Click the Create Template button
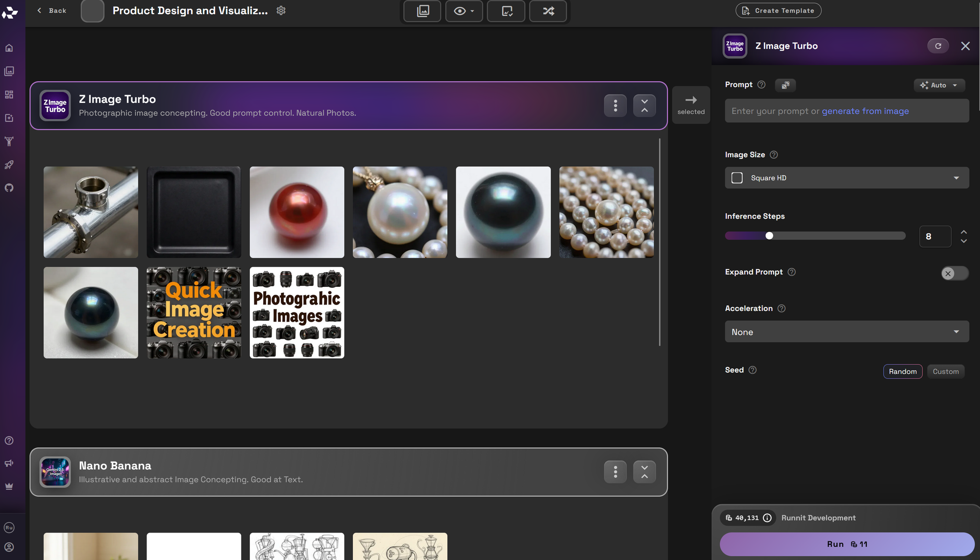Viewport: 980px width, 560px height. click(778, 10)
